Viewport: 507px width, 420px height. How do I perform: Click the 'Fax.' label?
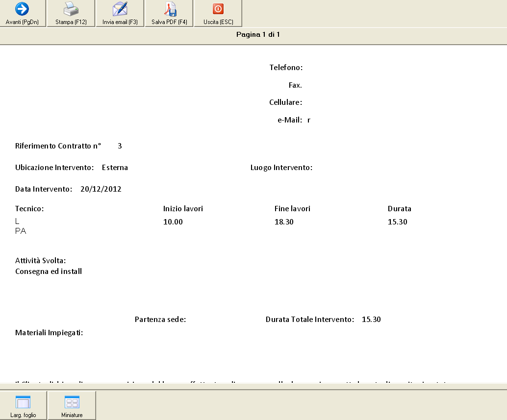click(295, 85)
